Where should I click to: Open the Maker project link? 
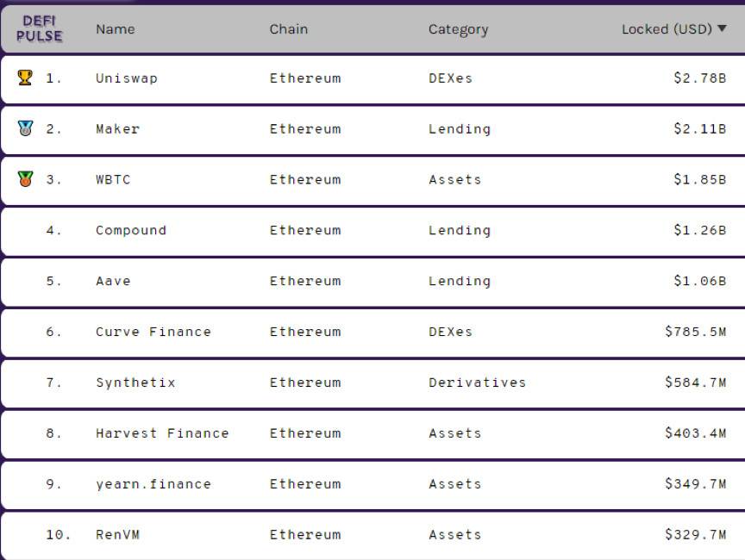(x=118, y=128)
